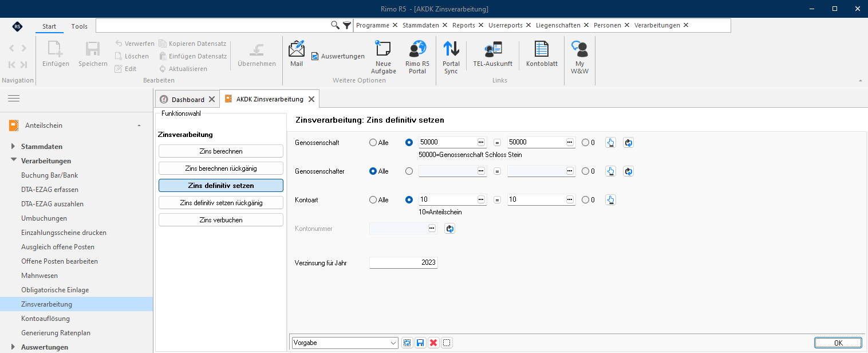Click Zins berechnen rückgängig button

click(x=221, y=168)
